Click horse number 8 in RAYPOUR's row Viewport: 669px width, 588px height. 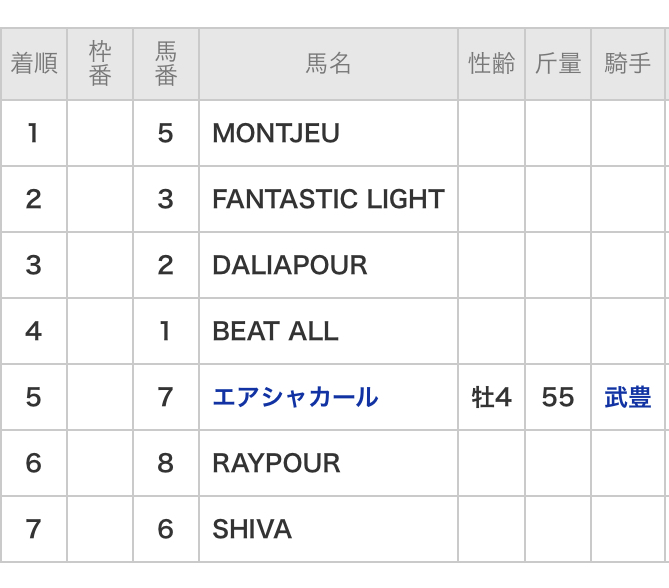click(x=166, y=463)
